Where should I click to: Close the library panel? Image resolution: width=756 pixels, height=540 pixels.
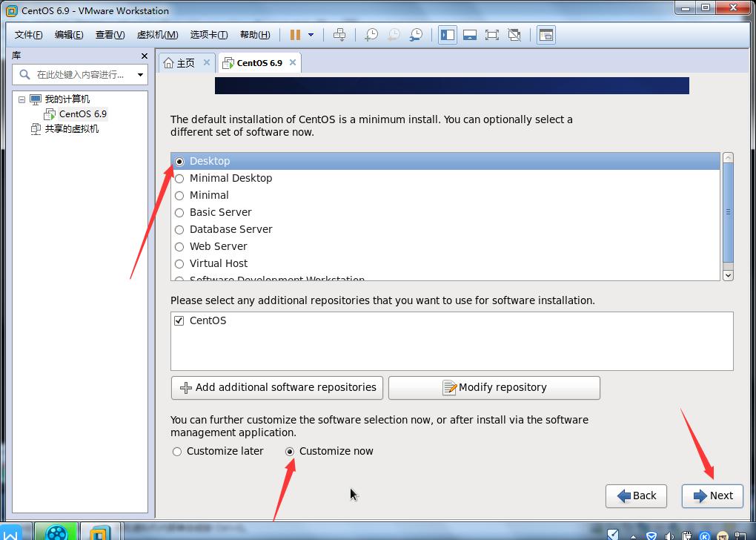tap(145, 56)
